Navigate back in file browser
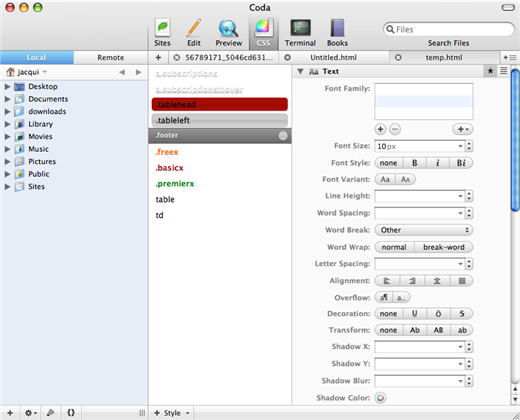Screen dimensions: 520x420 pos(122,72)
